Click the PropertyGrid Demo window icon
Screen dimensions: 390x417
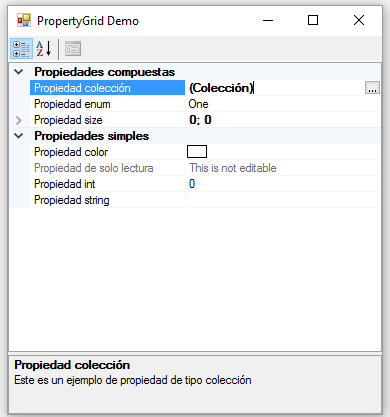click(24, 20)
